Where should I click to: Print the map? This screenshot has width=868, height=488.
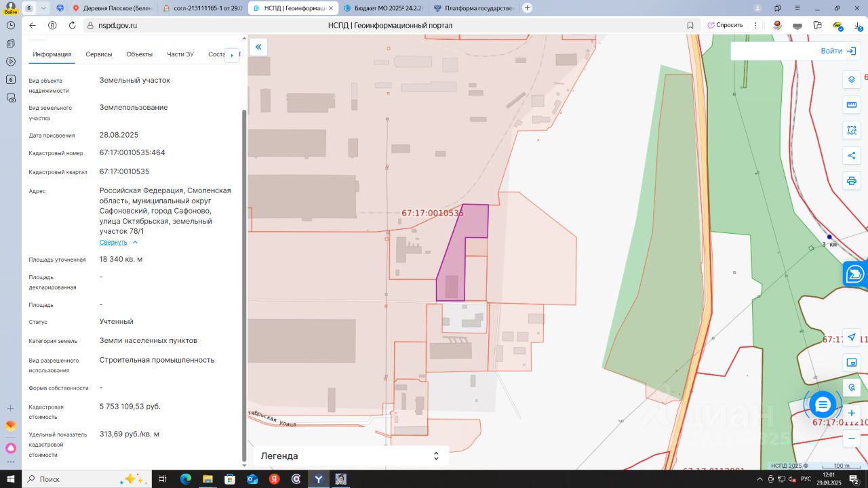[852, 181]
